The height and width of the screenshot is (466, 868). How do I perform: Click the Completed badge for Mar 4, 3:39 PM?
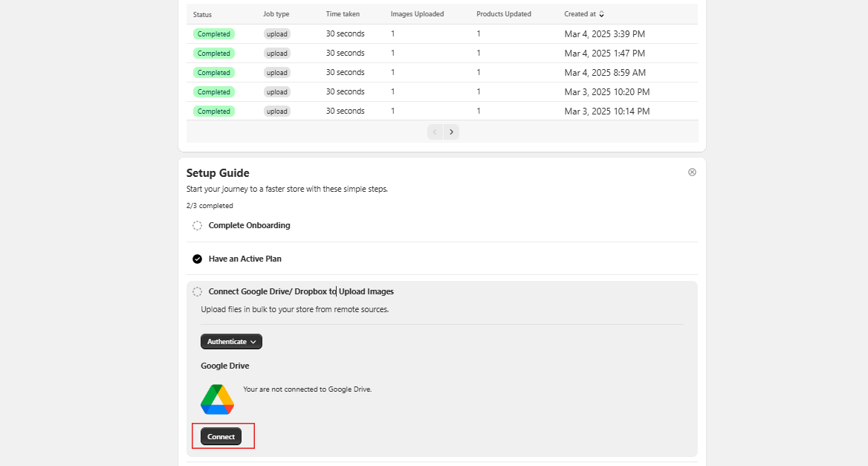tap(214, 34)
